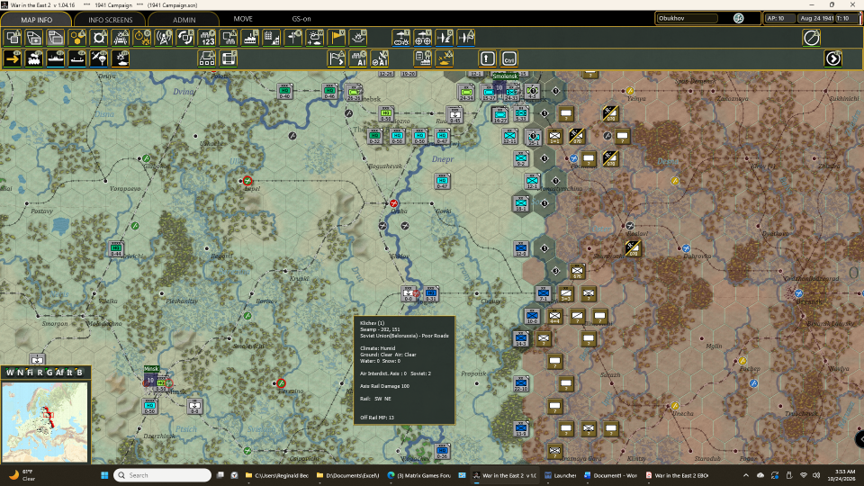This screenshot has width=864, height=486.
Task: Switch to the ADMIN tab
Action: coord(184,19)
